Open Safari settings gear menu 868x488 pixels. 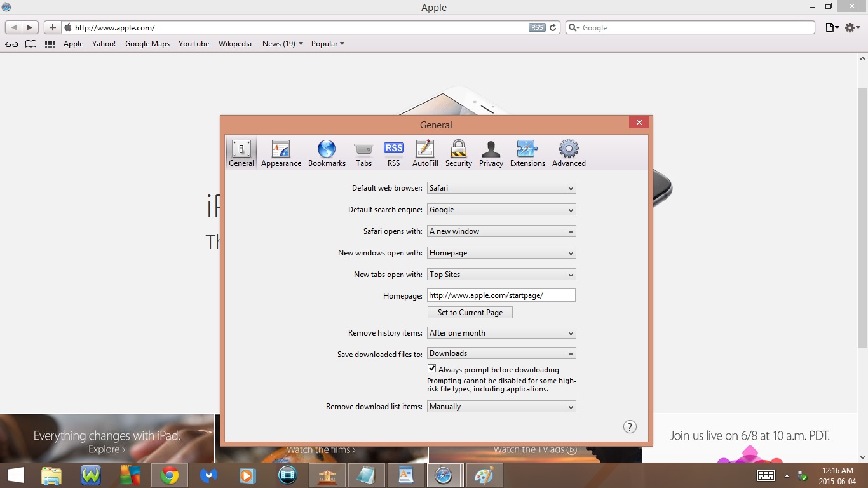point(852,28)
